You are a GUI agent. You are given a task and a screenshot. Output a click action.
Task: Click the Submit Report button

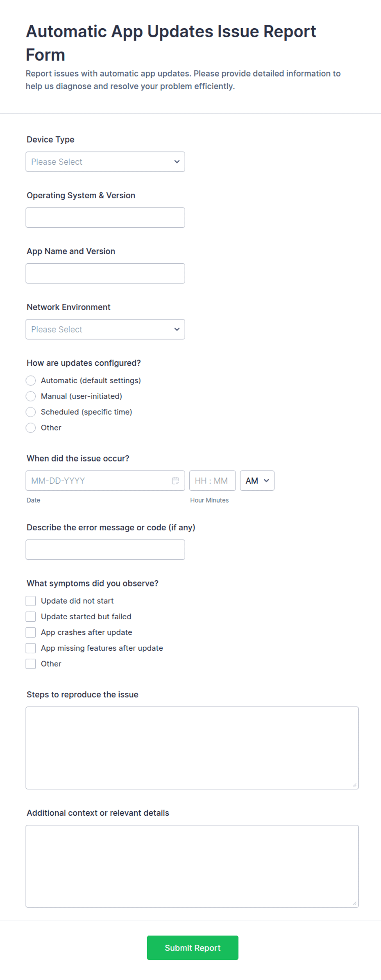pyautogui.click(x=193, y=948)
